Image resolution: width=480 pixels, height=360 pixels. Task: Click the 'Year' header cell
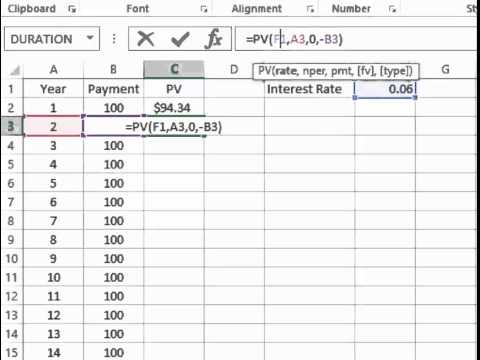pyautogui.click(x=53, y=89)
